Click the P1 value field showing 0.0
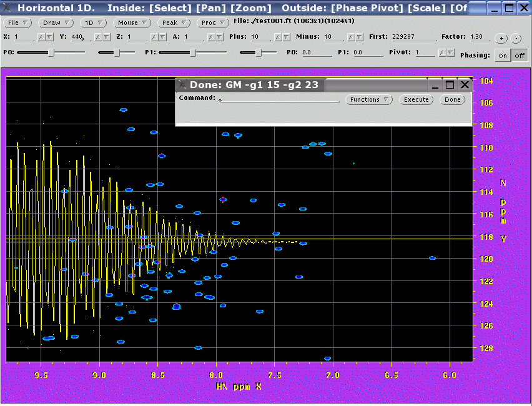The height and width of the screenshot is (406, 532). click(x=368, y=52)
